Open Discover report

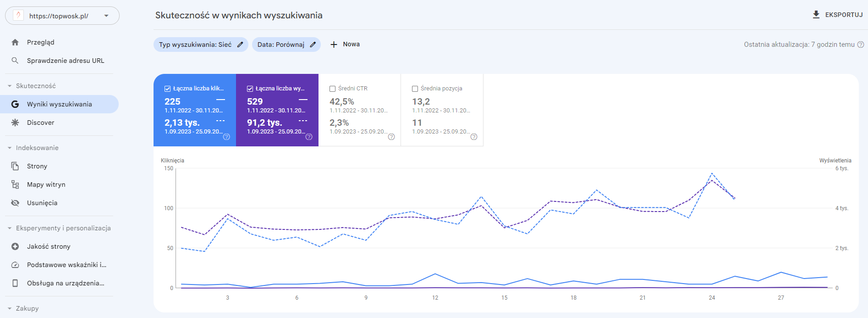point(59,123)
